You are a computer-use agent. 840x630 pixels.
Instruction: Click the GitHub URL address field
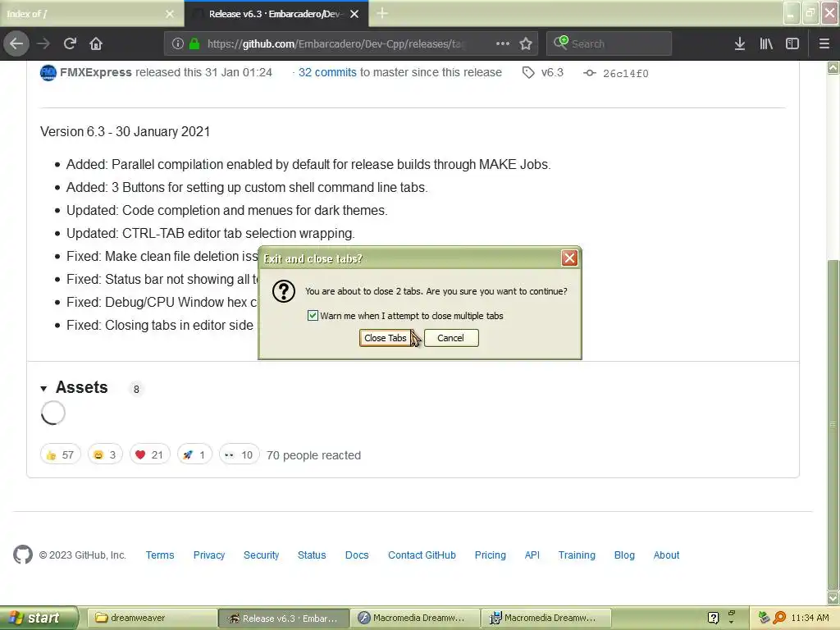click(x=337, y=43)
